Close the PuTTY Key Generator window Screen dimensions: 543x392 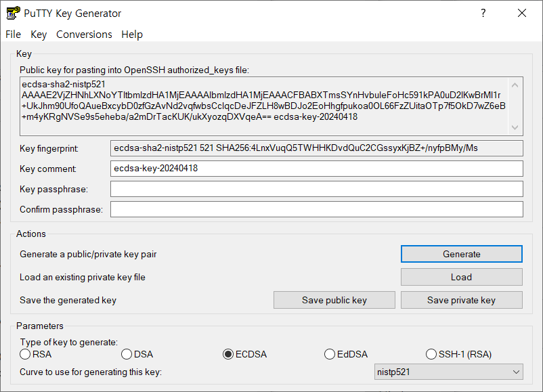tap(522, 13)
